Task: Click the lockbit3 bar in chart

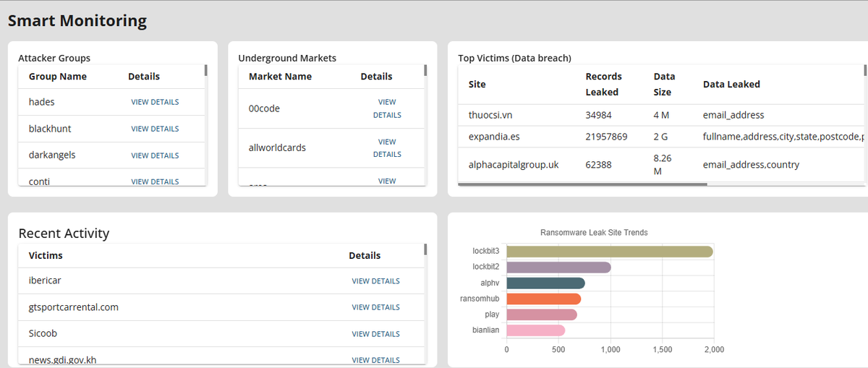Action: point(610,252)
